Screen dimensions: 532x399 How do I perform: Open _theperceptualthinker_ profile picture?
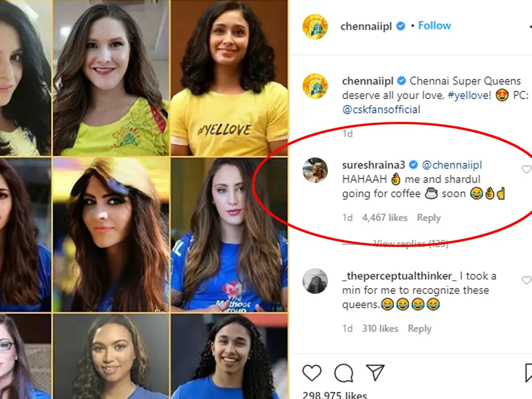tap(315, 281)
